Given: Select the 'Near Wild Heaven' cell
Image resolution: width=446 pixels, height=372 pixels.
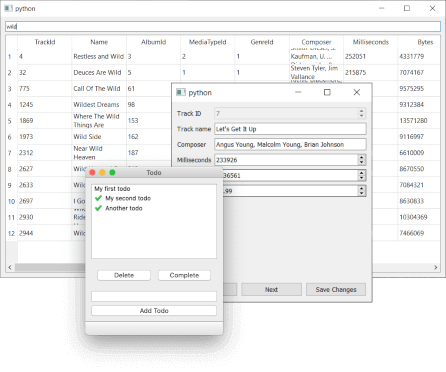Looking at the screenshot, I should [99, 153].
